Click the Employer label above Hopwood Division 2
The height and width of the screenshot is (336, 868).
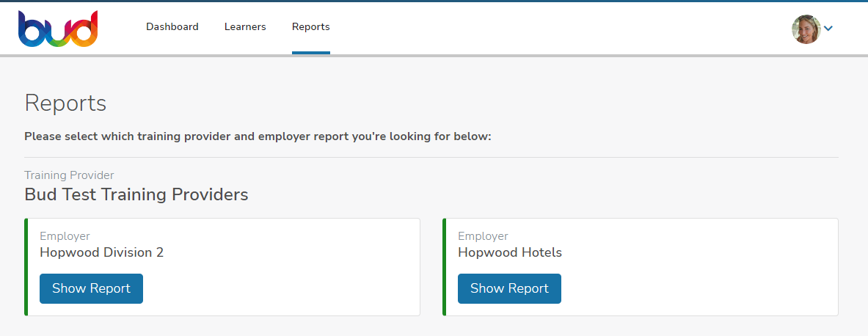[x=65, y=236]
